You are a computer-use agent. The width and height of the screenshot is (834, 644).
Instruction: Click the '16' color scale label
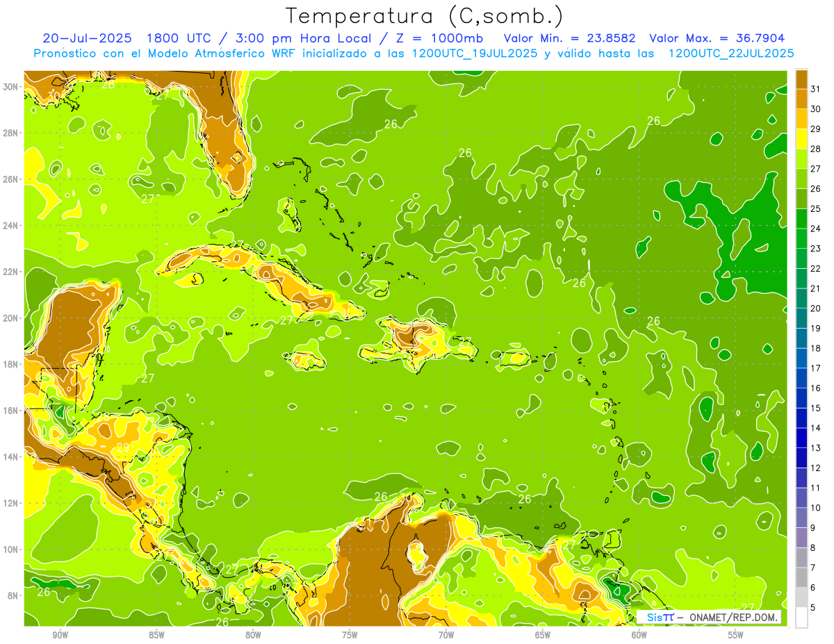coord(816,388)
